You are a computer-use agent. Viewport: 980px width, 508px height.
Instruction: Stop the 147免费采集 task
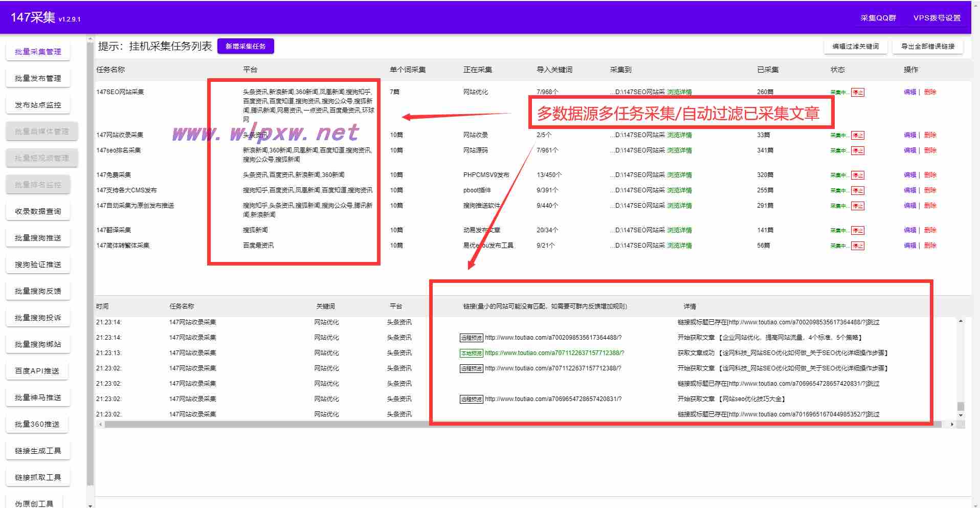[858, 175]
